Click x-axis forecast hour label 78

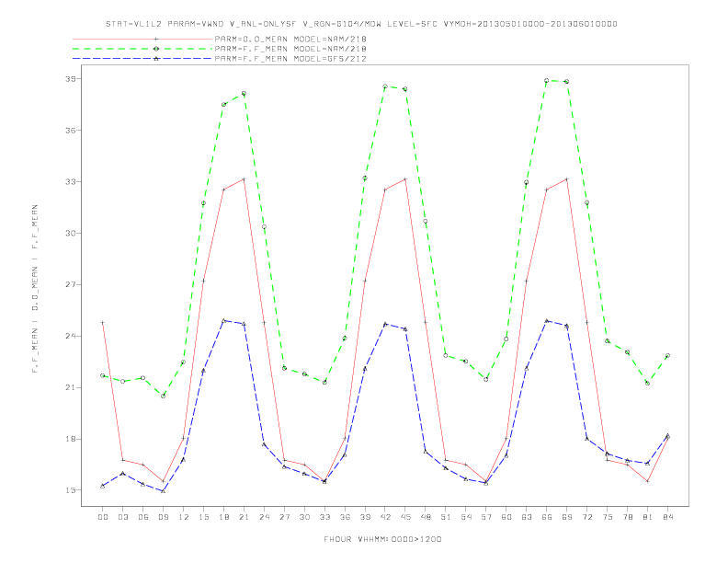pyautogui.click(x=628, y=517)
